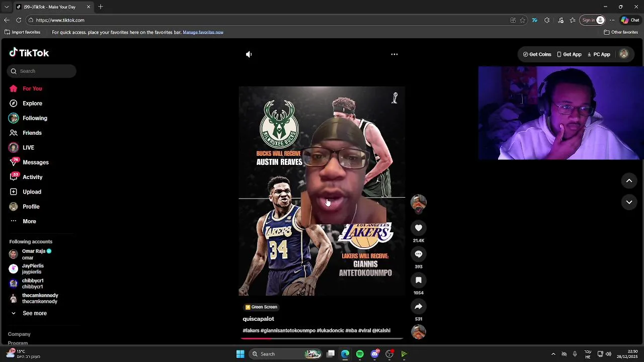Open Spotify from the taskbar
This screenshot has height=362, width=644.
pos(360,354)
